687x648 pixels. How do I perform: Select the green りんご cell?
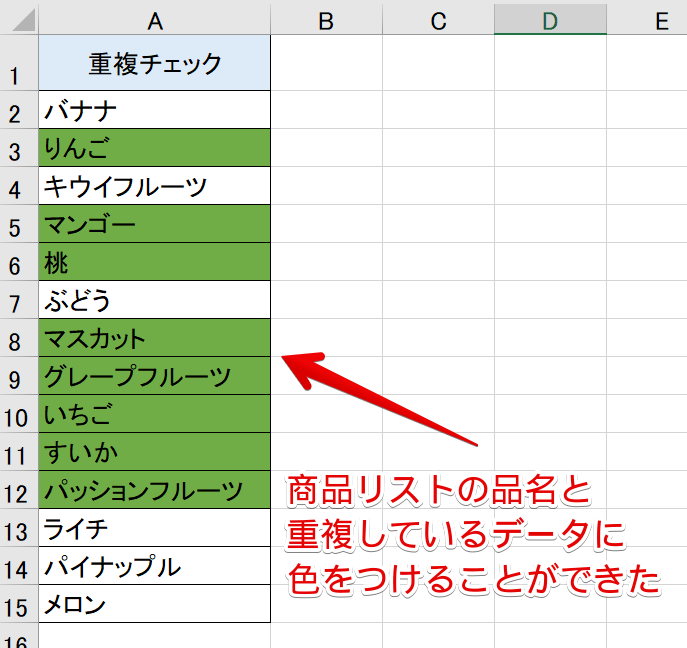pos(155,148)
